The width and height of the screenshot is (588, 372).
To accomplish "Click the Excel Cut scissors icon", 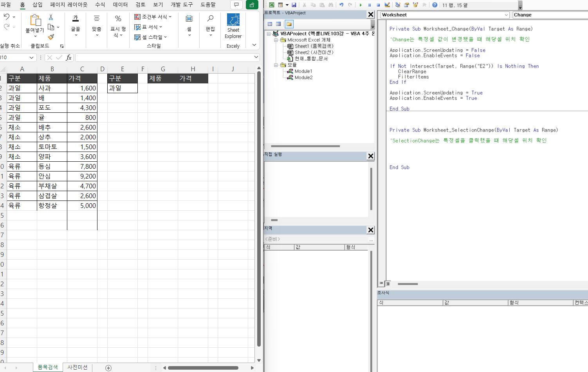I will tap(51, 17).
